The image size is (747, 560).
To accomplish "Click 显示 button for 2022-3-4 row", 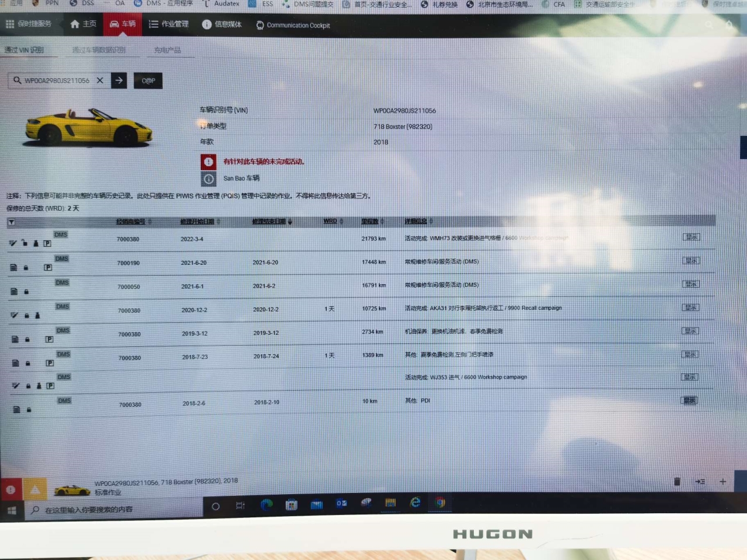I will point(692,237).
